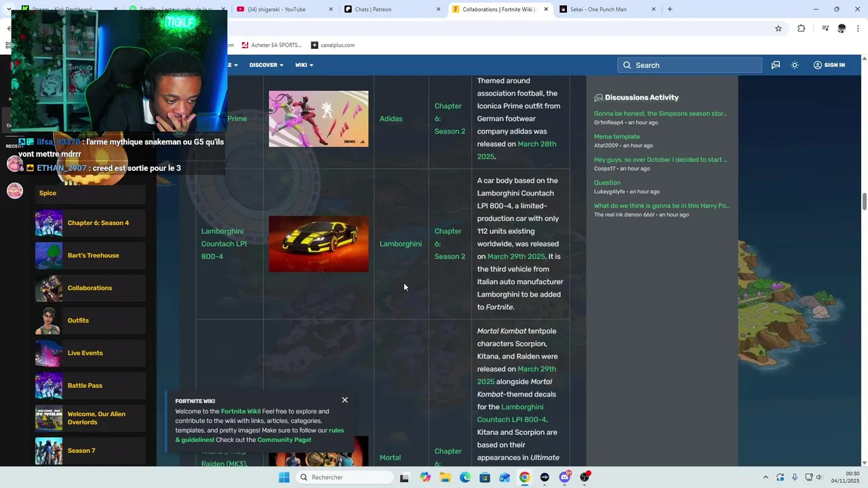
Task: Open a new Chrome tab
Action: coord(670,9)
